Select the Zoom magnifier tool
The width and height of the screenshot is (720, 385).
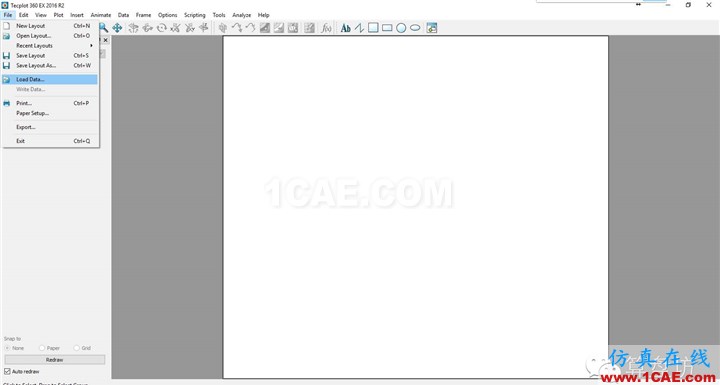[104, 28]
